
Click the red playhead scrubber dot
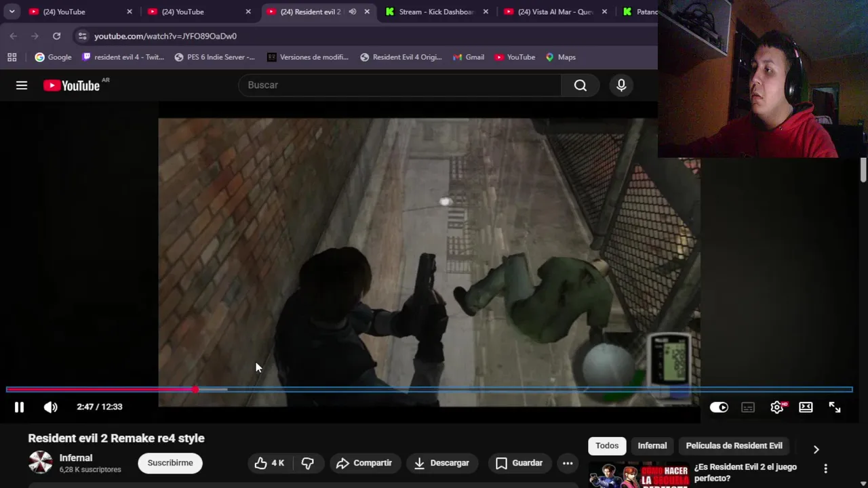point(195,389)
